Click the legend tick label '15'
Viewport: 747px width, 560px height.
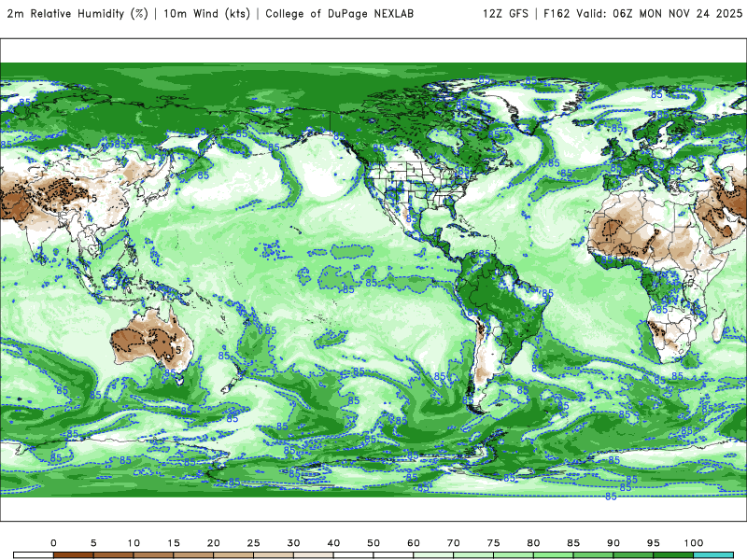tap(174, 543)
